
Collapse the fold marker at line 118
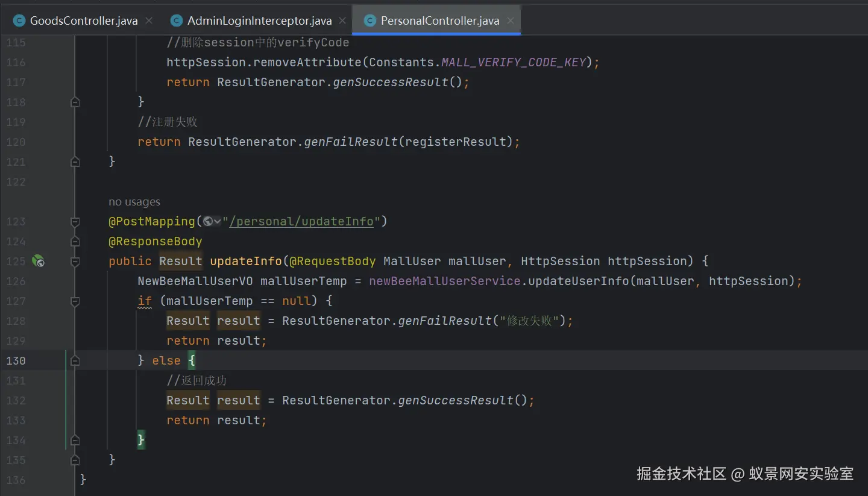75,102
